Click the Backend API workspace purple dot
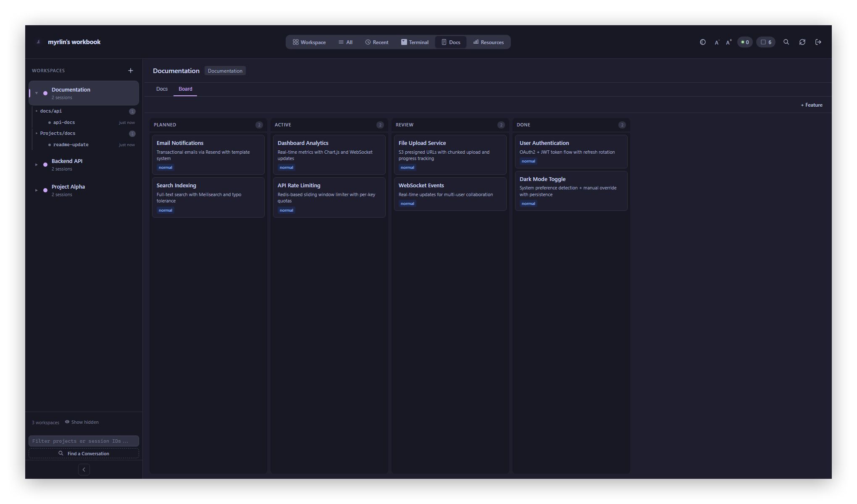 [45, 165]
